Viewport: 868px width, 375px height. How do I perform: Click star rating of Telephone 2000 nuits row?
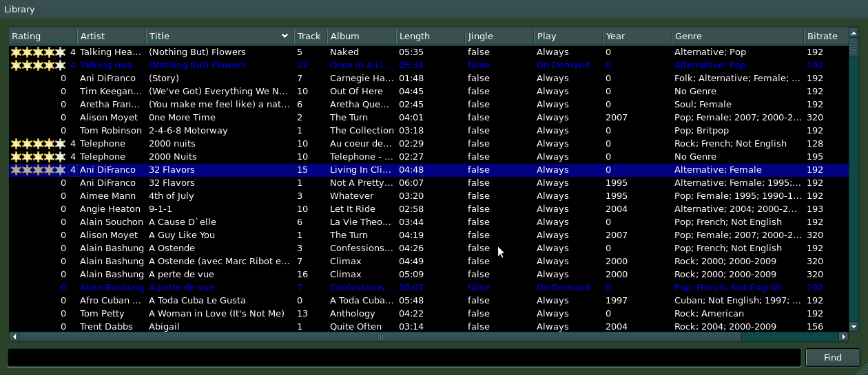(x=39, y=144)
